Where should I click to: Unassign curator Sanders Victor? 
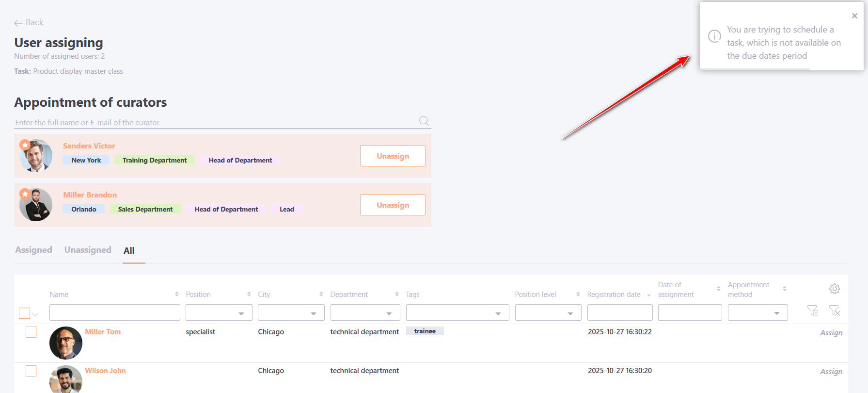click(392, 156)
